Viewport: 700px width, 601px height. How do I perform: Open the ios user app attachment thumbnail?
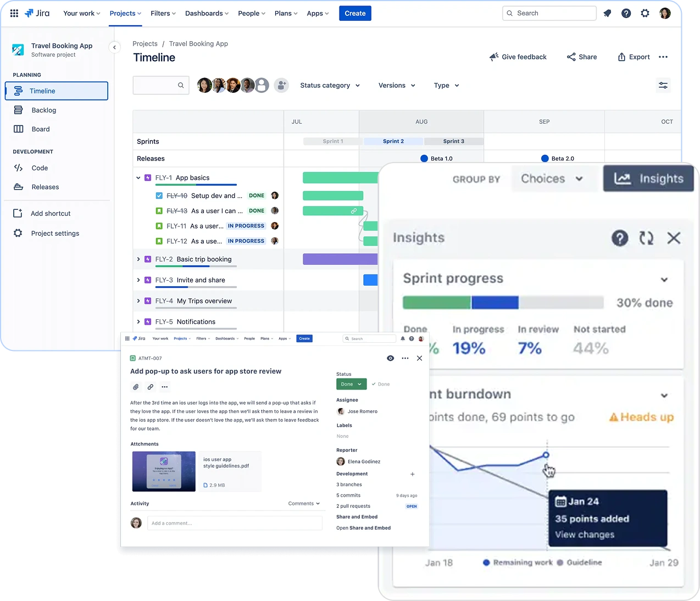coord(164,471)
